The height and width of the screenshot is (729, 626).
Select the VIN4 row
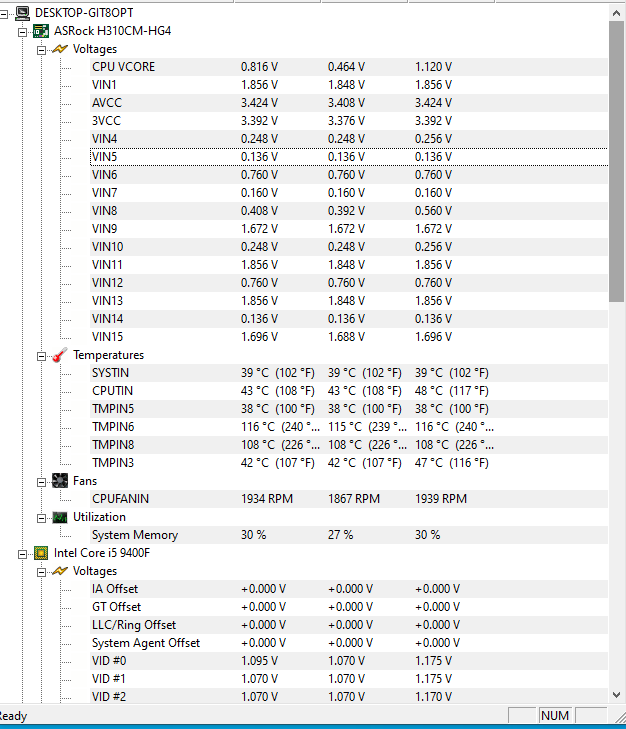[349, 139]
